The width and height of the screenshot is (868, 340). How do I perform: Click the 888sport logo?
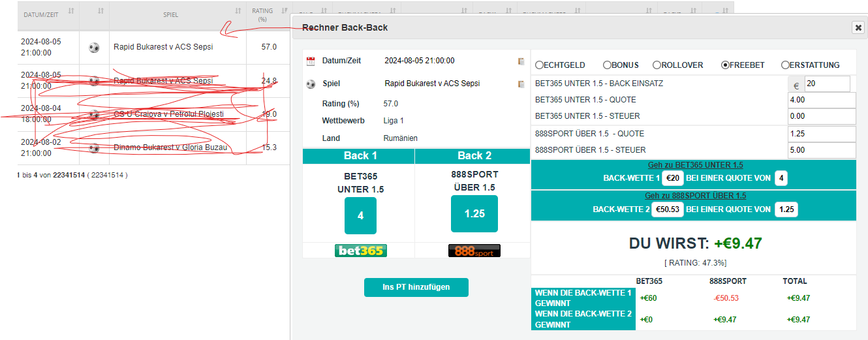point(474,251)
